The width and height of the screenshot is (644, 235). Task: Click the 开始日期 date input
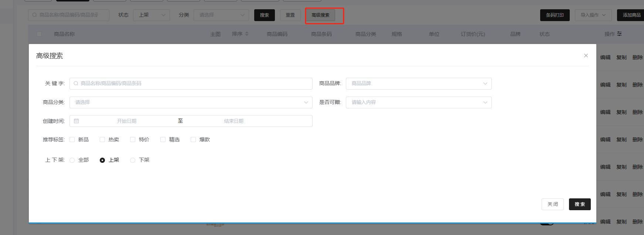[127, 121]
